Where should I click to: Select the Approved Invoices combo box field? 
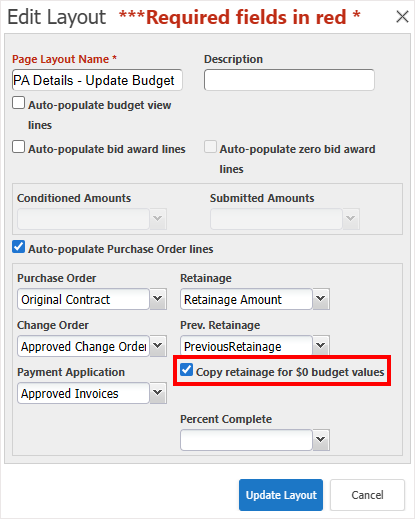pos(83,393)
